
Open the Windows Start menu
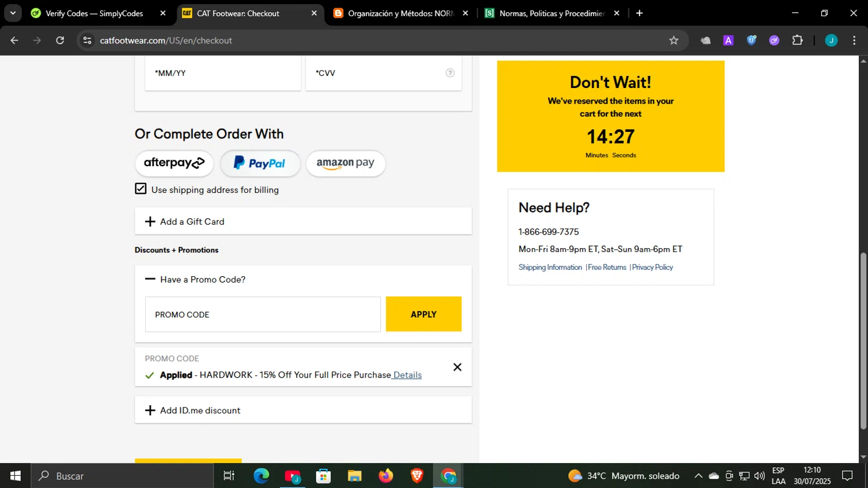pyautogui.click(x=15, y=476)
